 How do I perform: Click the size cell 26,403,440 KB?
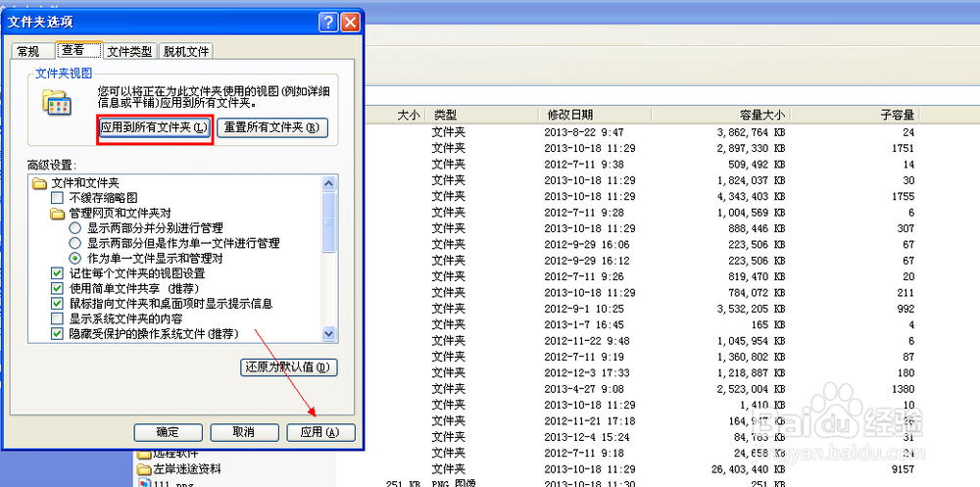tap(748, 468)
